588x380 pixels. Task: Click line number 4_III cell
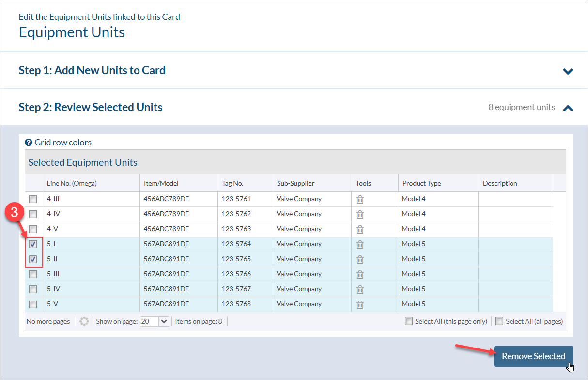(x=91, y=199)
